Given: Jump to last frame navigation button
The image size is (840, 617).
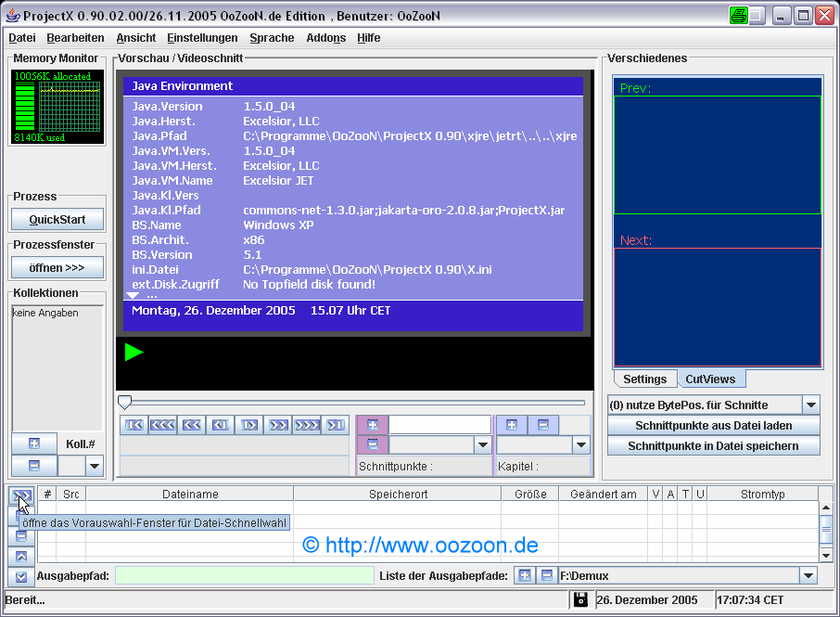Looking at the screenshot, I should [336, 425].
